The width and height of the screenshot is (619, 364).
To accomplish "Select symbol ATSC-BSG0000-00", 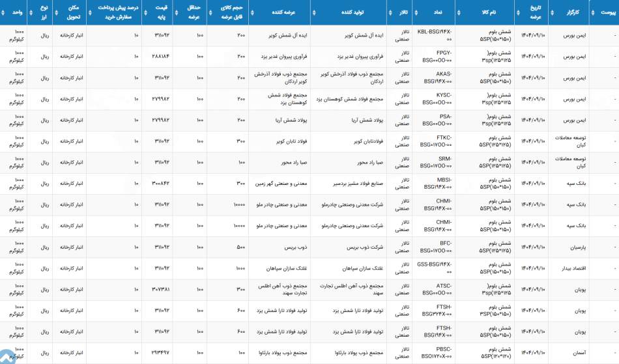I will [437, 290].
